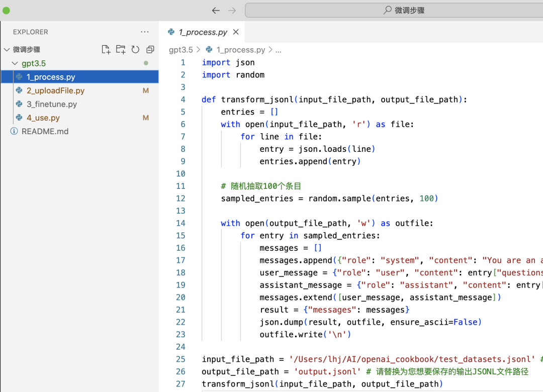Collapse the 微调步骤 workspace root
Viewport: 543px width, 392px height.
pos(7,50)
